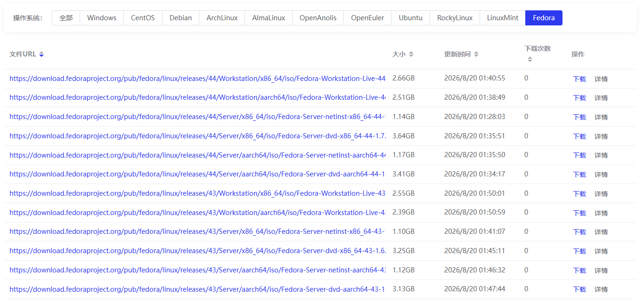View 详情 for the 2.51GB file
The image size is (644, 303).
click(x=601, y=98)
